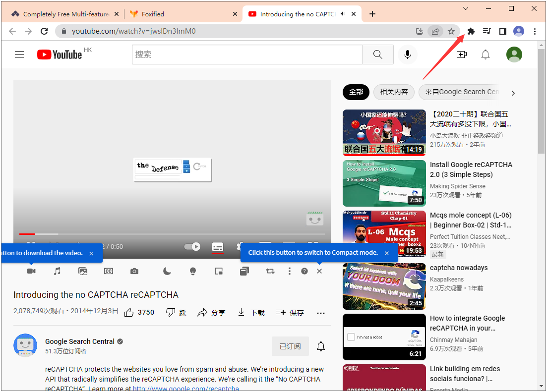Click the YouTube search box

247,55
